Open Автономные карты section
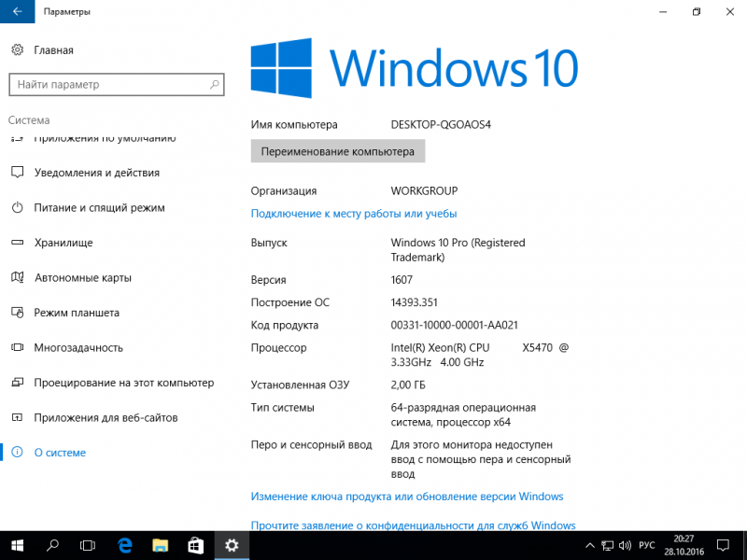The image size is (747, 560). pyautogui.click(x=83, y=277)
